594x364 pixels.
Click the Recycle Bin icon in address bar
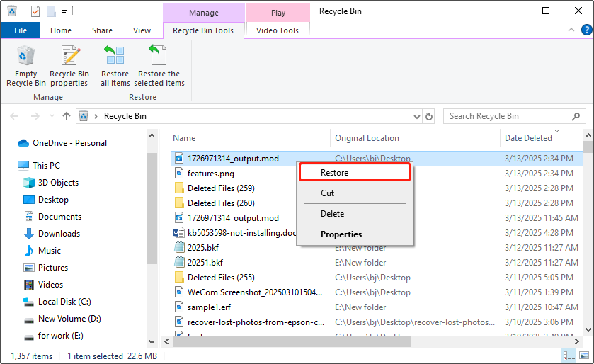point(84,116)
